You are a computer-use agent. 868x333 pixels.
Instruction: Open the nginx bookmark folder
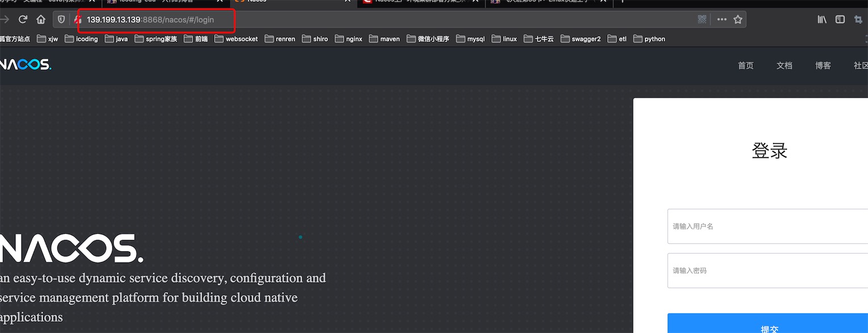pyautogui.click(x=348, y=39)
